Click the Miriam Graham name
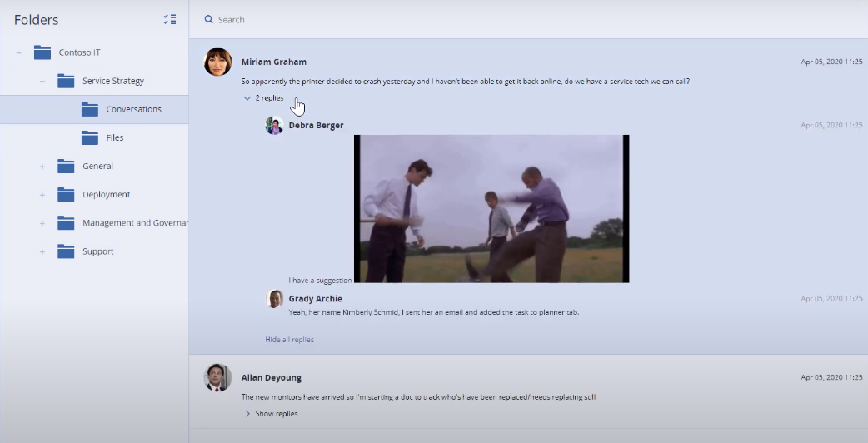868x443 pixels. [x=274, y=62]
